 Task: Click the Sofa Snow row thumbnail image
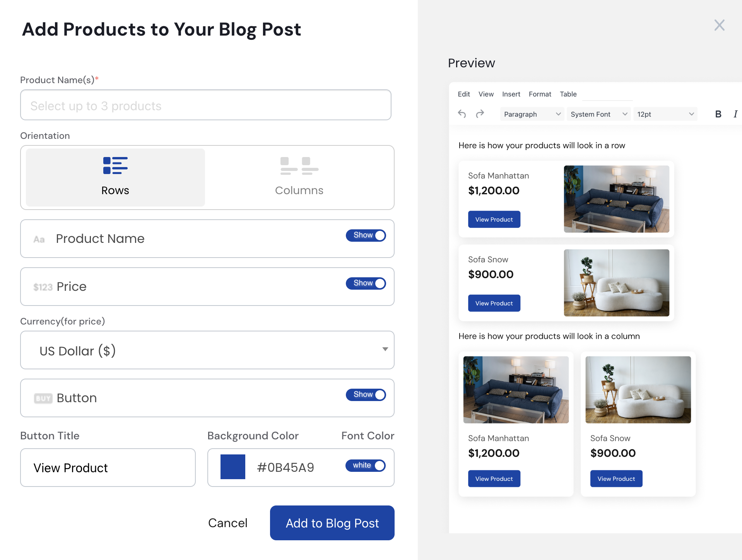pyautogui.click(x=617, y=283)
